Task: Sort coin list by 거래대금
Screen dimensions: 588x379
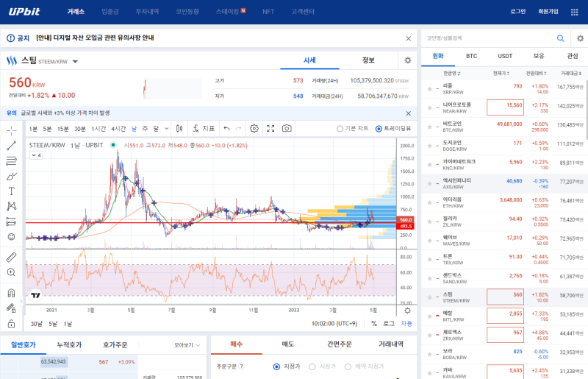Action: click(571, 74)
